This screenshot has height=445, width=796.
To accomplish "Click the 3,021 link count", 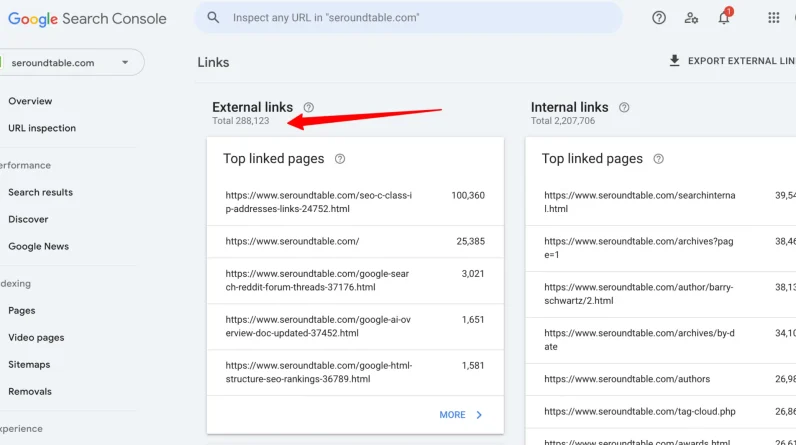I will (473, 273).
